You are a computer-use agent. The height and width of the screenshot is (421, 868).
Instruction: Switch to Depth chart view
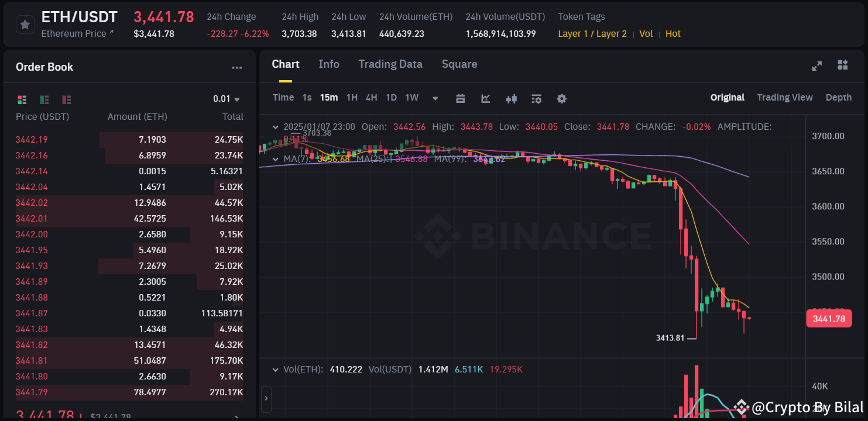[839, 98]
